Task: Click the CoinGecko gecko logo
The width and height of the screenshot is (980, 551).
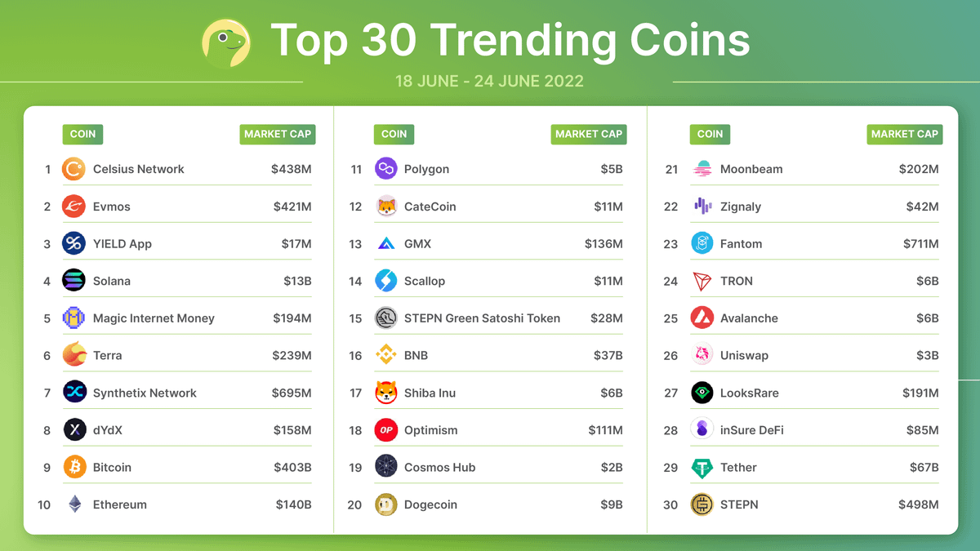Action: [225, 42]
